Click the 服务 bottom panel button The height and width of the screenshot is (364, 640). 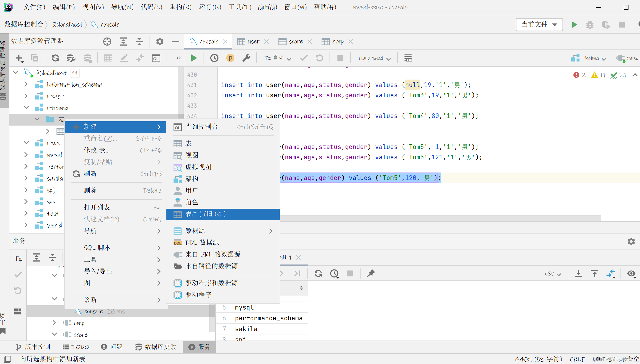pos(199,346)
